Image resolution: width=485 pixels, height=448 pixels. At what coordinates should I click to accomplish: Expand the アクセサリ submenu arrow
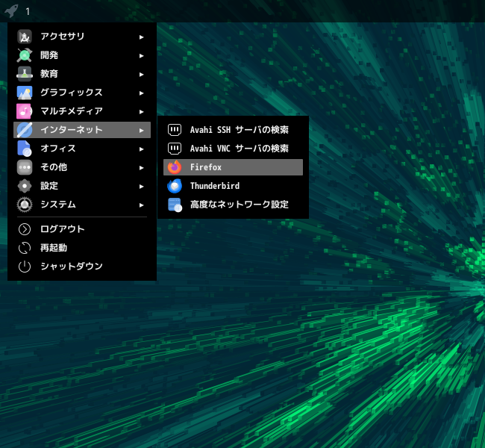pos(141,37)
